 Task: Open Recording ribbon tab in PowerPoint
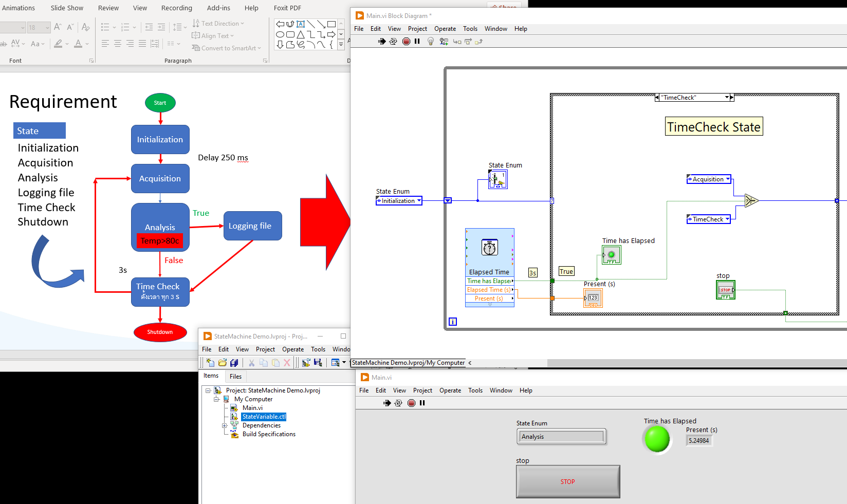[x=177, y=8]
